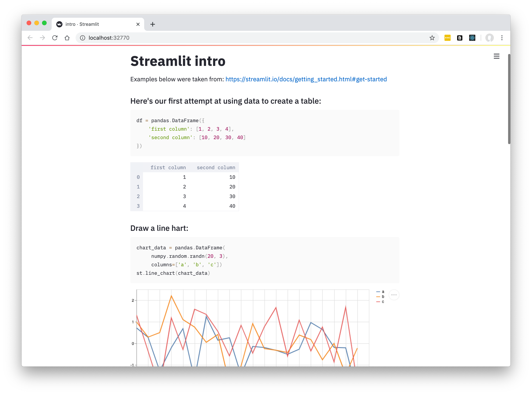
Task: Go back using the arrow icon
Action: 30,38
